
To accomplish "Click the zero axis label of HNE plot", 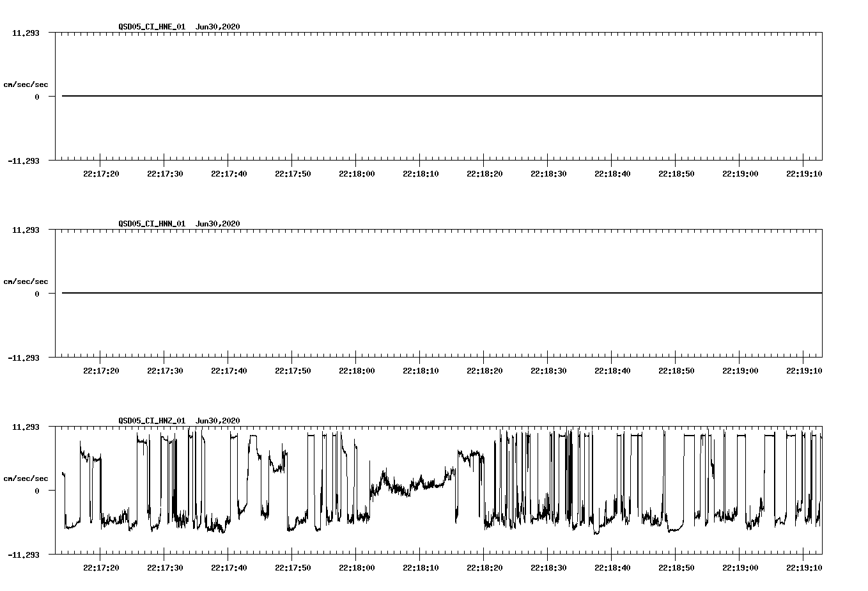I will (37, 97).
